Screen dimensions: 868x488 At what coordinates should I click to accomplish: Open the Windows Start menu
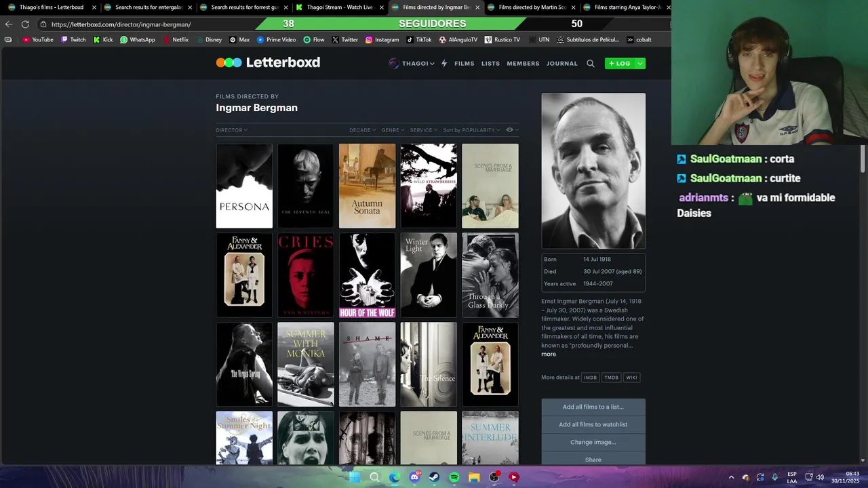pos(355,477)
